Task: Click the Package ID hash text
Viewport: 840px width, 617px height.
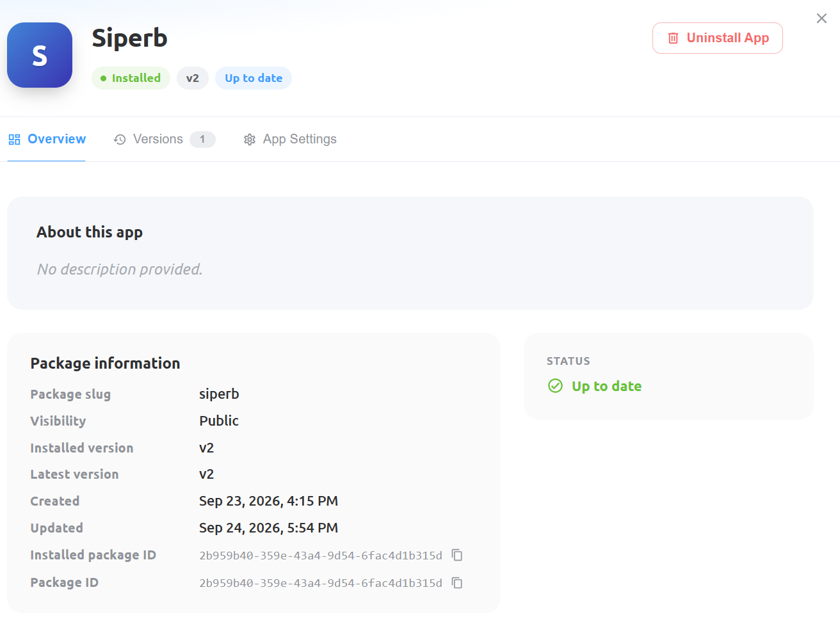Action: click(x=321, y=583)
